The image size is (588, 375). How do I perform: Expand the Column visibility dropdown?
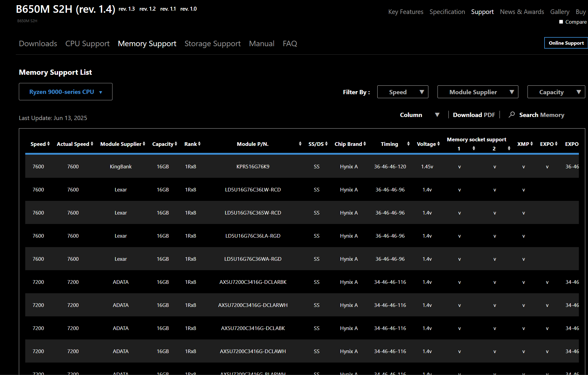(x=420, y=115)
